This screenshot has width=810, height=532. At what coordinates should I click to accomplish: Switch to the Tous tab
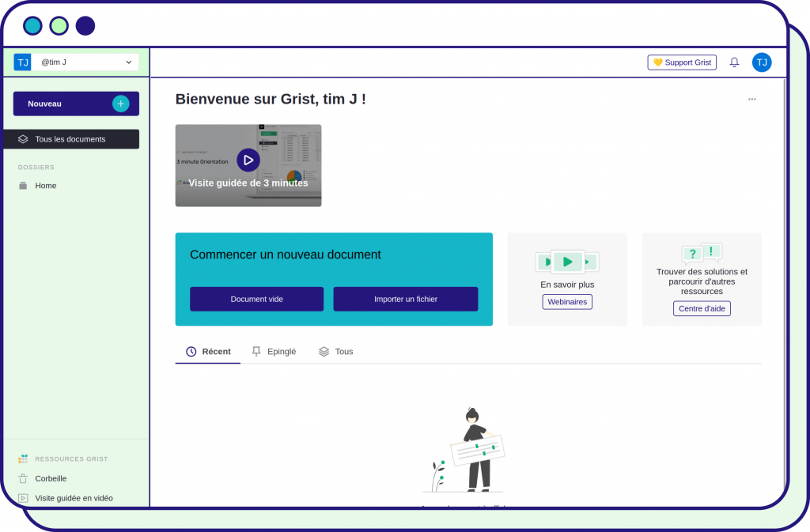point(335,352)
